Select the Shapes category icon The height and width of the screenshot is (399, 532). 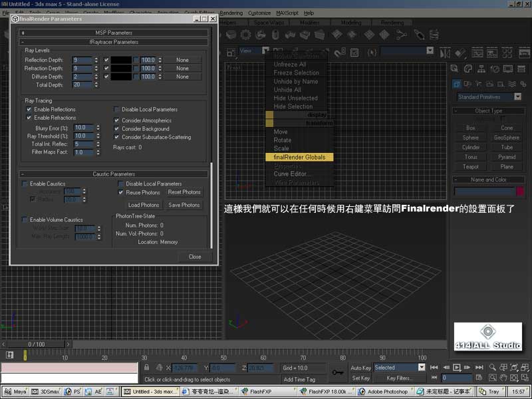(x=467, y=84)
